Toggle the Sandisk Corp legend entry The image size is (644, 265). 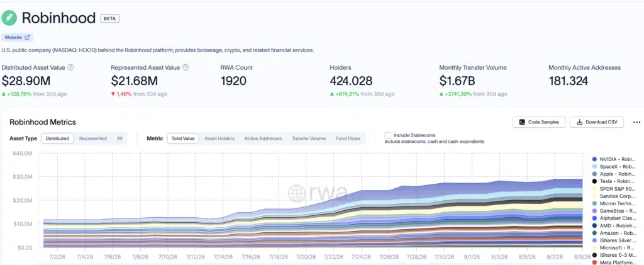[614, 196]
